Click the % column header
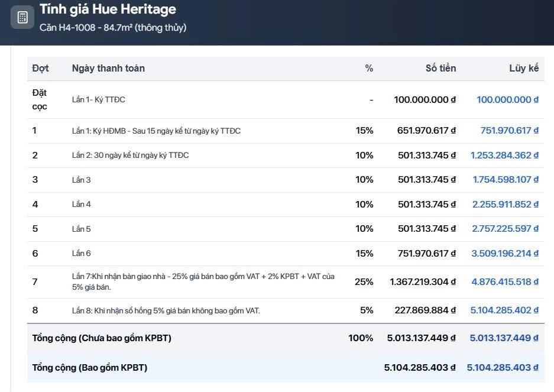554x392 pixels. click(369, 68)
